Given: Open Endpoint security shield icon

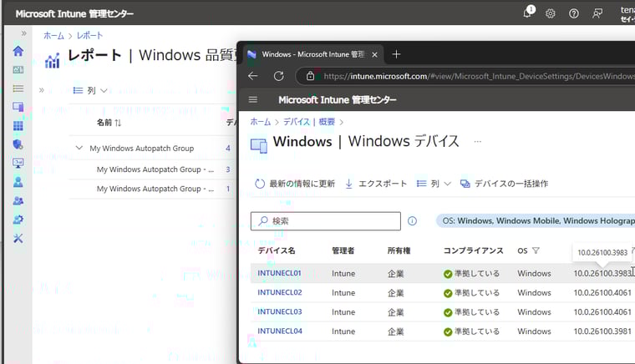Looking at the screenshot, I should pyautogui.click(x=18, y=144).
